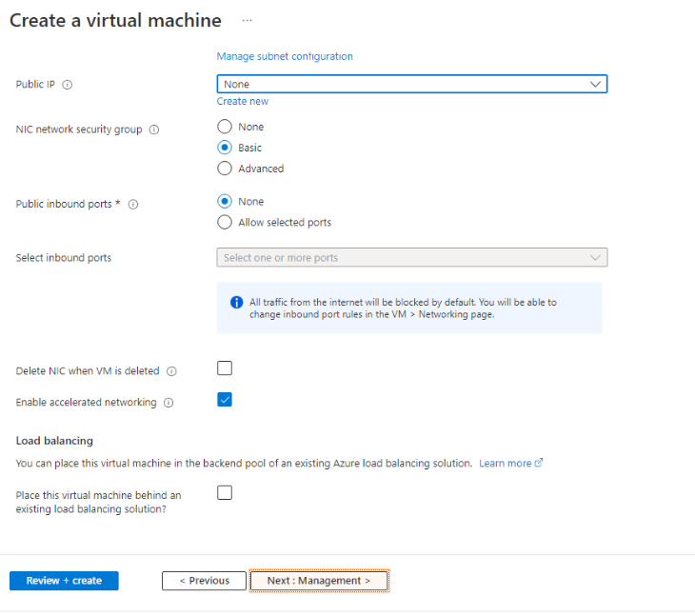This screenshot has width=695, height=616.
Task: Click the Public inbound ports info icon
Action: 133,204
